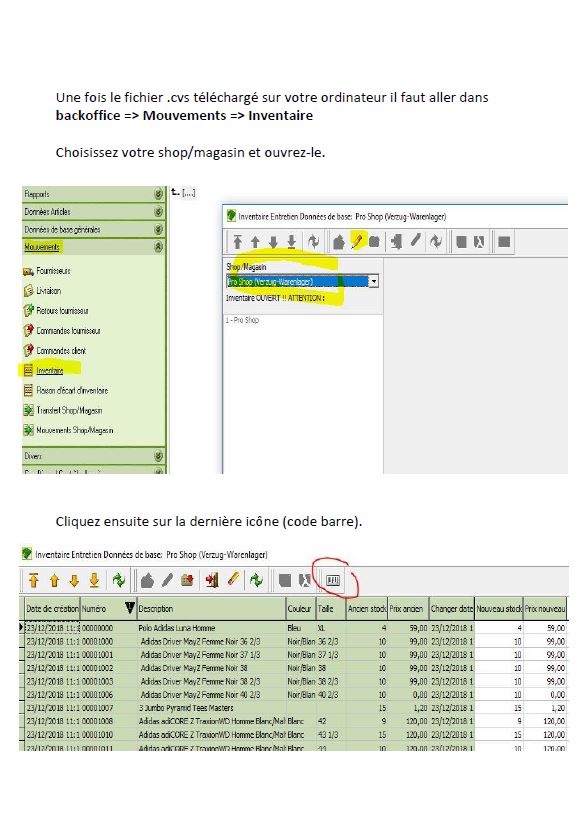Viewport: 583px width, 836px height.
Task: Open Commandes fournisseur menu entry
Action: click(68, 331)
